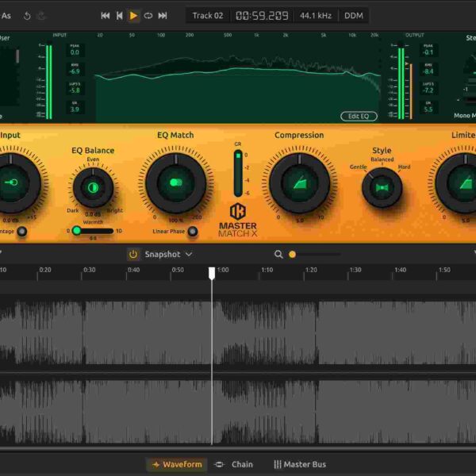Click the green Warmth slider handle
The image size is (476, 476).
point(77,231)
